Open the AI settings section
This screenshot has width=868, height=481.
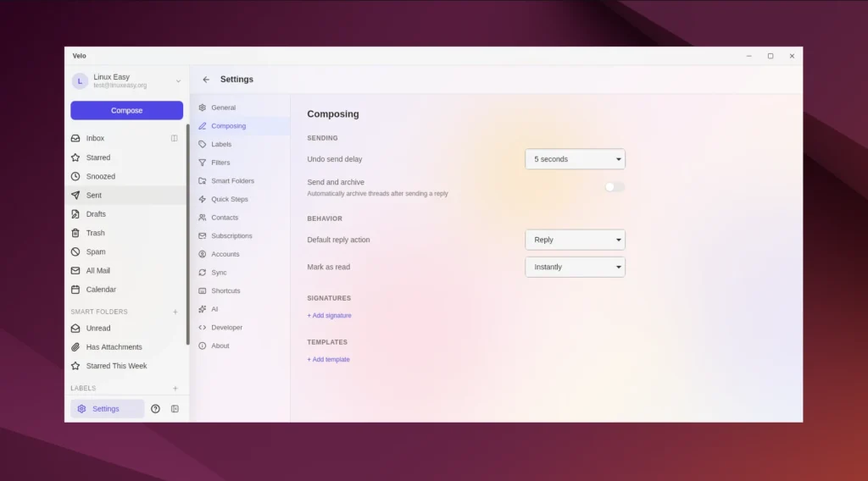click(x=214, y=309)
